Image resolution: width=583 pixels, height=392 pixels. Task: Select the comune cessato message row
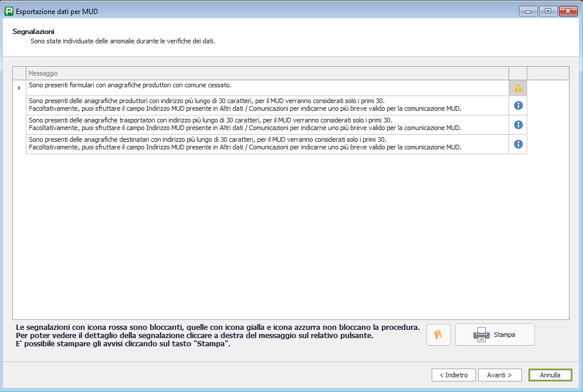coord(267,86)
